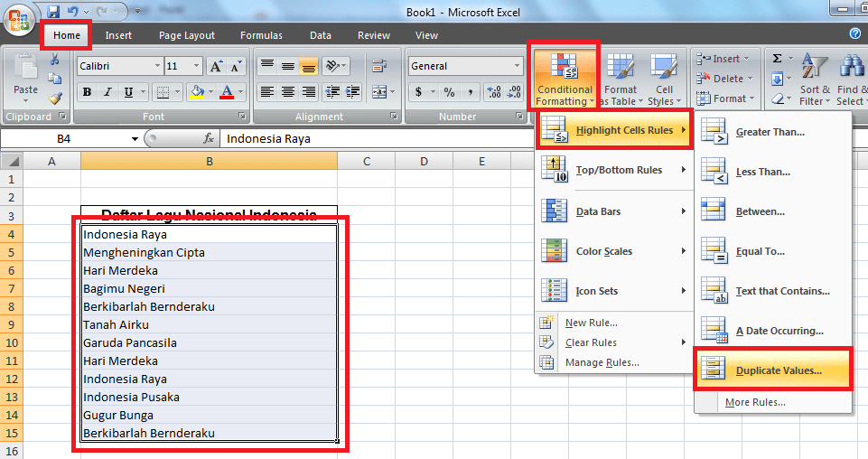Click the yellow Fill Color bucket

pyautogui.click(x=198, y=92)
